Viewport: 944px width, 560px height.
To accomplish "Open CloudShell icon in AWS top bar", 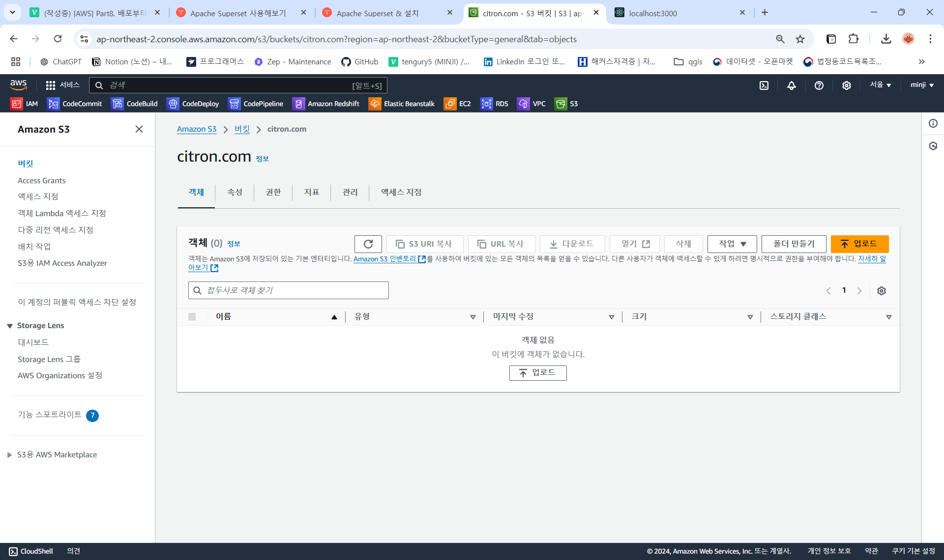I will pyautogui.click(x=764, y=85).
